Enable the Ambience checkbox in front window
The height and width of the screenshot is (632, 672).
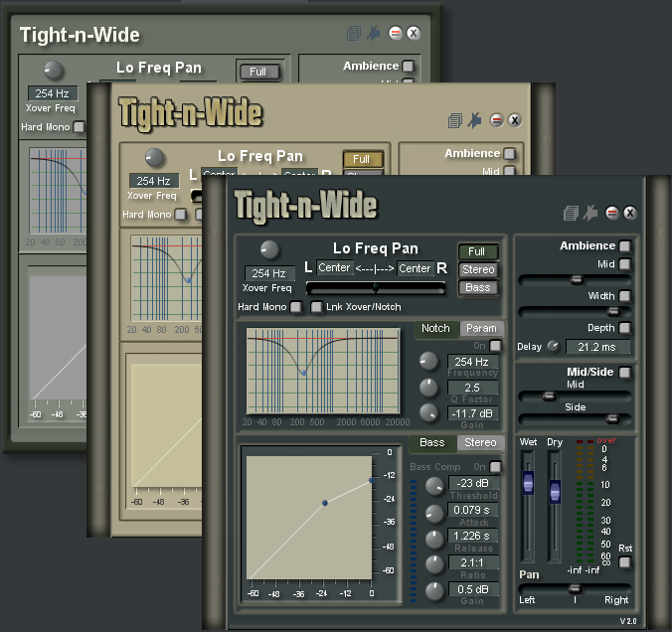(625, 246)
